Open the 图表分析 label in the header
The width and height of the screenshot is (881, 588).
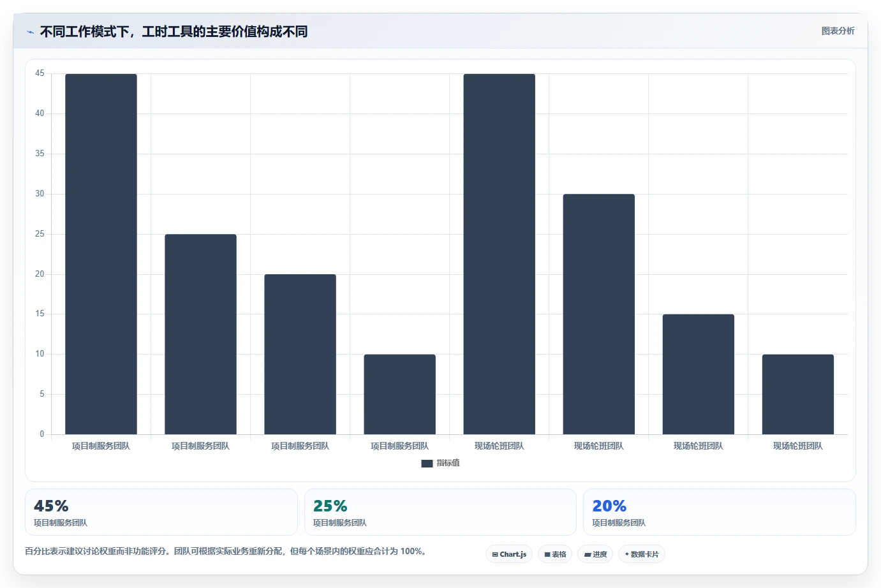pyautogui.click(x=838, y=31)
